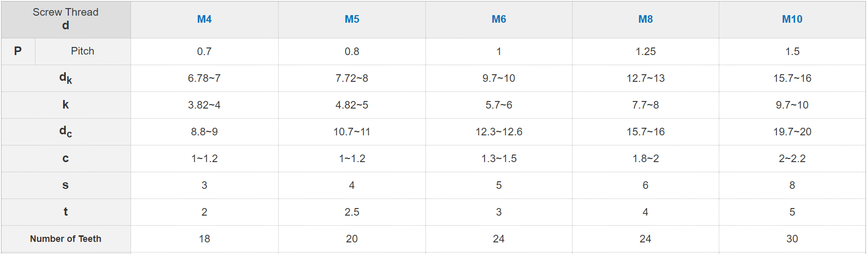868x254 pixels.
Task: Click the M10 pitch value 1.5
Action: pyautogui.click(x=792, y=52)
